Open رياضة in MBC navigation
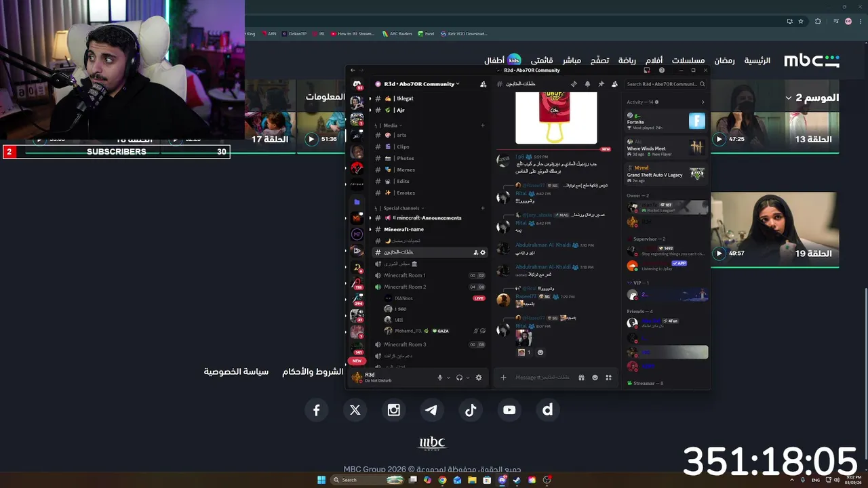This screenshot has width=868, height=488. pyautogui.click(x=627, y=60)
